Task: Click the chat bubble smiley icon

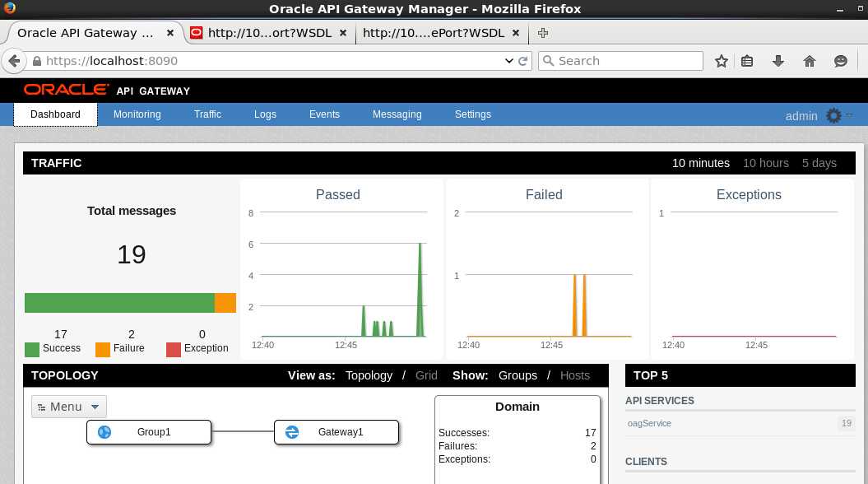Action: coord(840,61)
